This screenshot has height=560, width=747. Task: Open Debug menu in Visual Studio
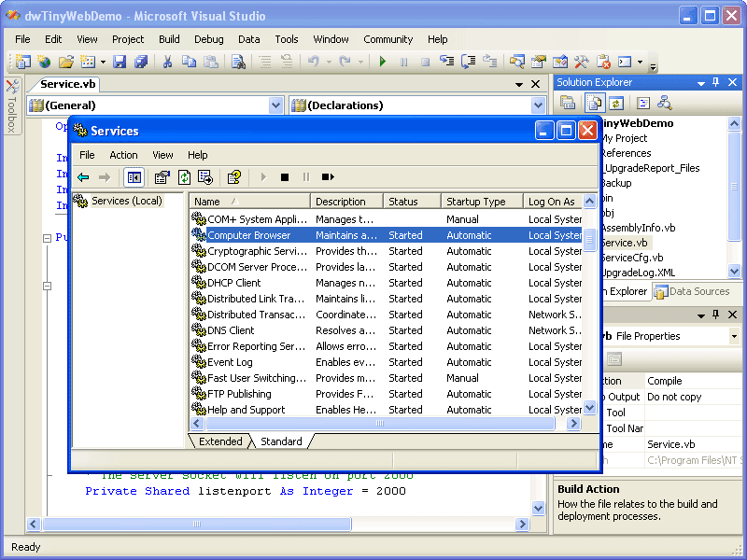pos(208,39)
